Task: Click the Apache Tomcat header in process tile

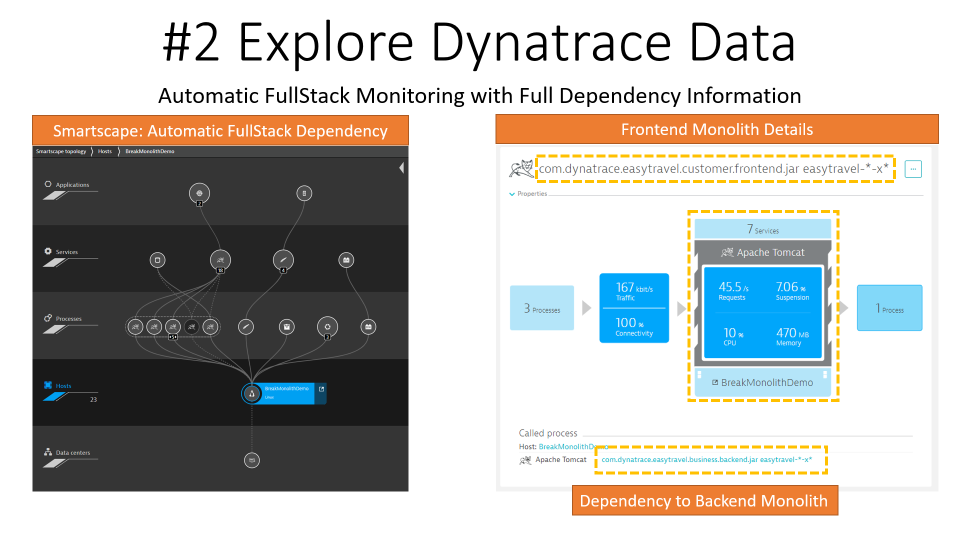Action: pos(763,252)
